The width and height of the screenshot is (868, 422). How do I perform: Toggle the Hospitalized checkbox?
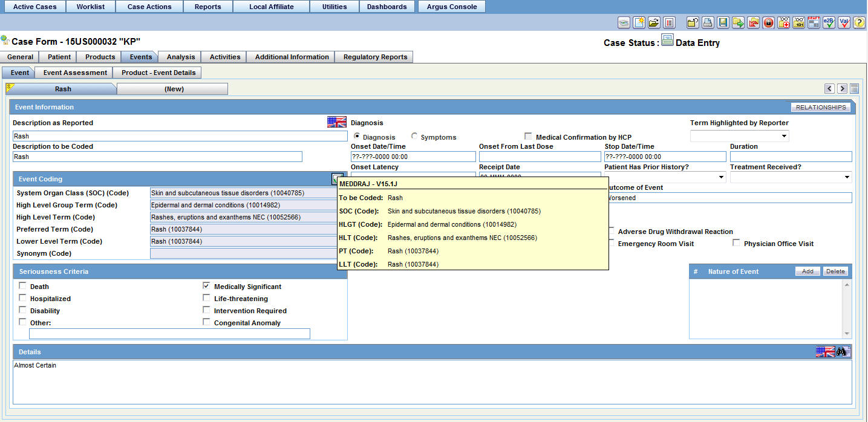point(22,298)
